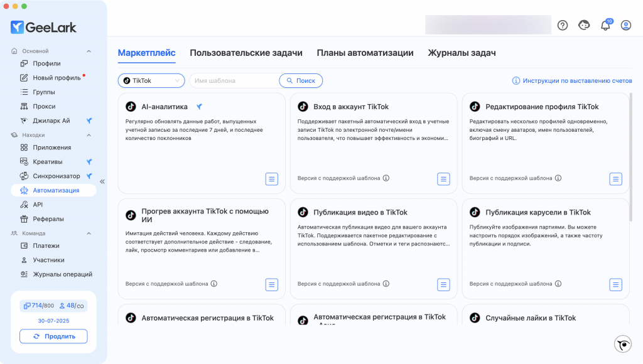Open template list icon on Публикация видео card
The width and height of the screenshot is (643, 364).
point(443,284)
